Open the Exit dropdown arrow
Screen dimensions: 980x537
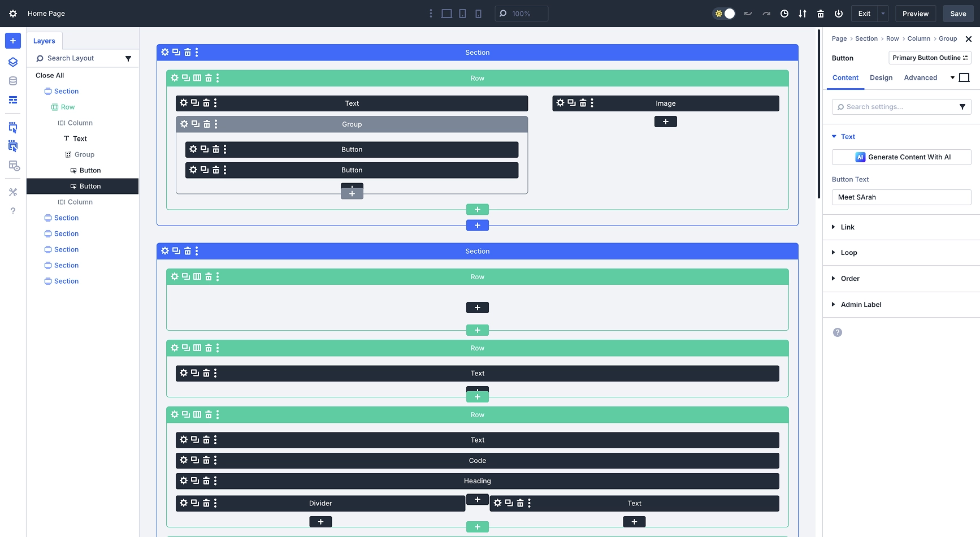coord(883,14)
